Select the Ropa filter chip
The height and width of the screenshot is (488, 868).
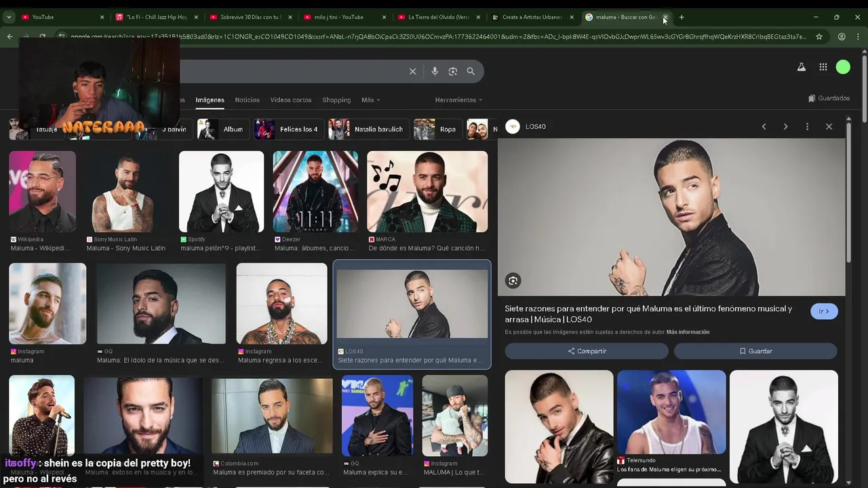point(437,129)
